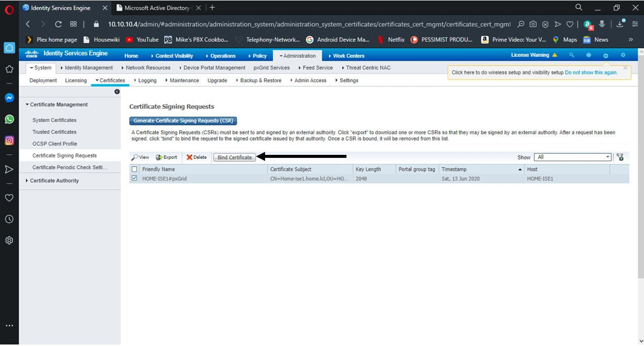
Task: Open Trusted Certificates in left panel
Action: [x=54, y=132]
